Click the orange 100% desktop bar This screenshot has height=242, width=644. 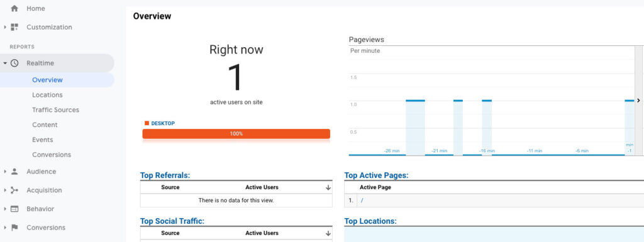click(236, 134)
